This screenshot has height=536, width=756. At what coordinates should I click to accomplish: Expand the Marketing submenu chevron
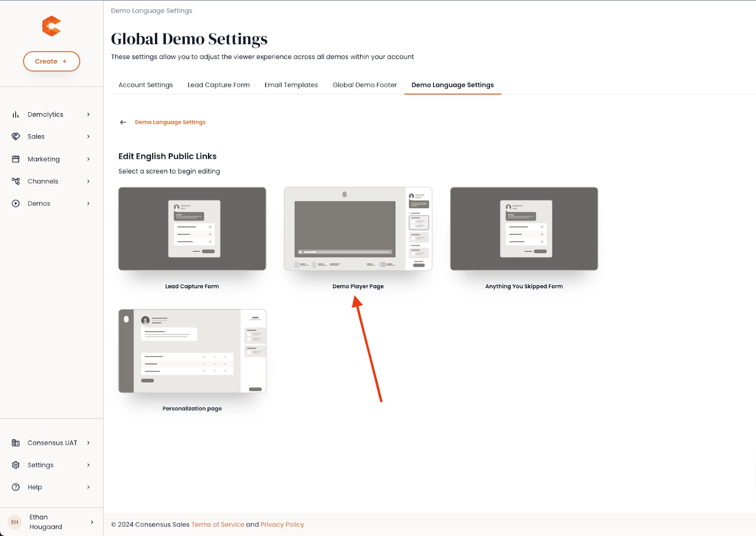[88, 159]
